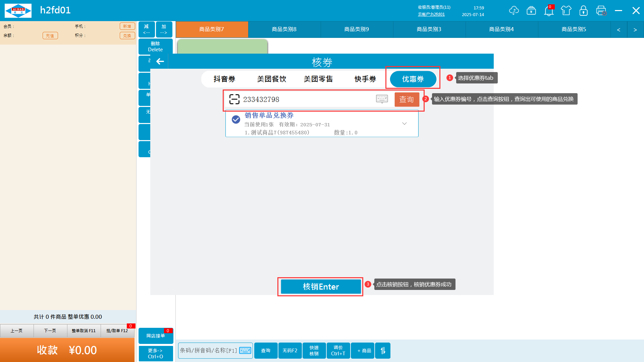This screenshot has width=644, height=362.
Task: Click the 查询 coupon query button
Action: [407, 100]
